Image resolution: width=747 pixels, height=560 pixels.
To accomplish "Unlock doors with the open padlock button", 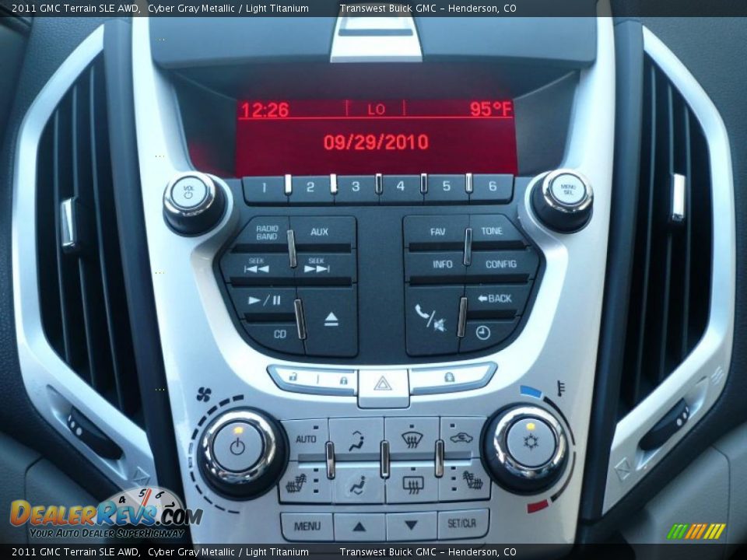I will click(x=293, y=378).
